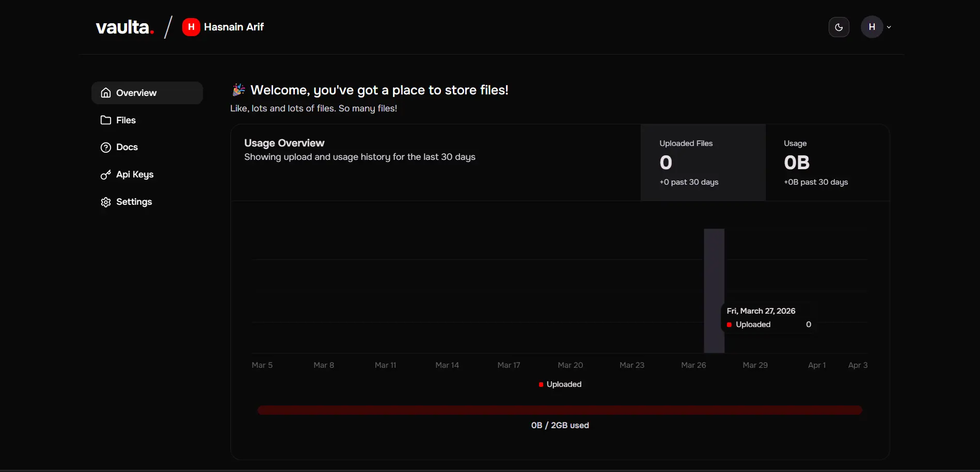Image resolution: width=980 pixels, height=472 pixels.
Task: Click the Settings gear icon
Action: pyautogui.click(x=106, y=202)
